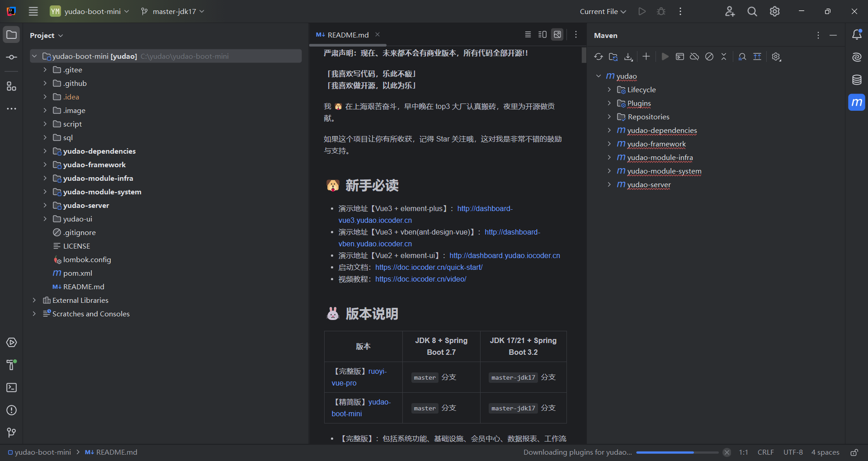Screen dimensions: 868x461
Task: Expand Lifecycle in the Maven panel
Action: click(x=609, y=90)
